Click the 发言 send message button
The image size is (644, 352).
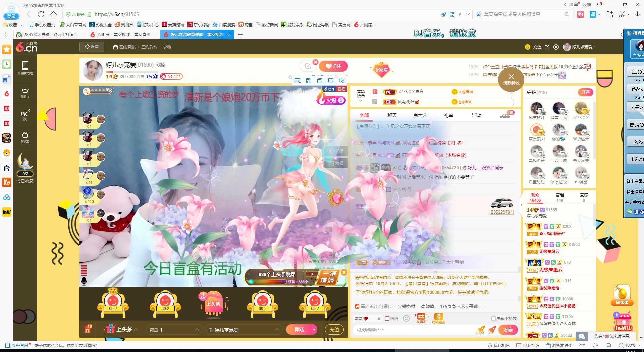click(508, 330)
